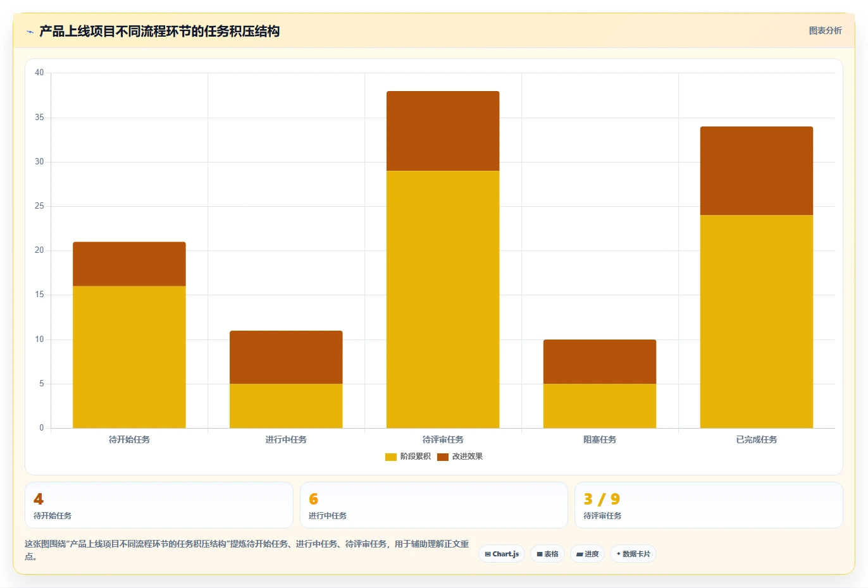Screen dimensions: 868x588
Task: Click the y-axis value 35
Action: click(x=39, y=118)
